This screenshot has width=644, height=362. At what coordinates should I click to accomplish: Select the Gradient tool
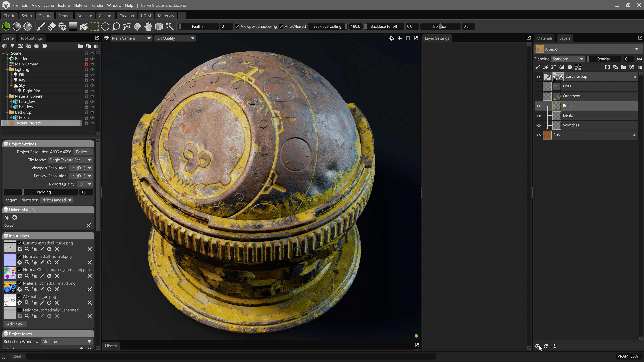pos(73,26)
